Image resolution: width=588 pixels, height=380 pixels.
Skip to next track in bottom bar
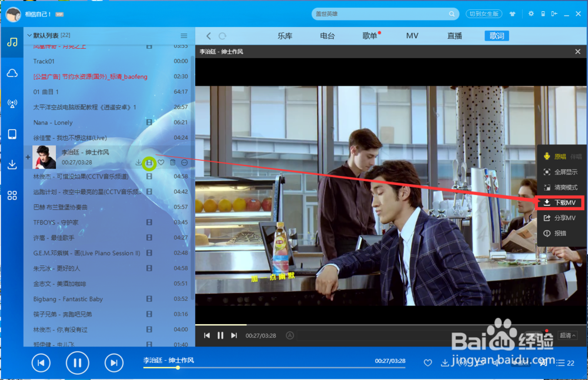coord(114,363)
